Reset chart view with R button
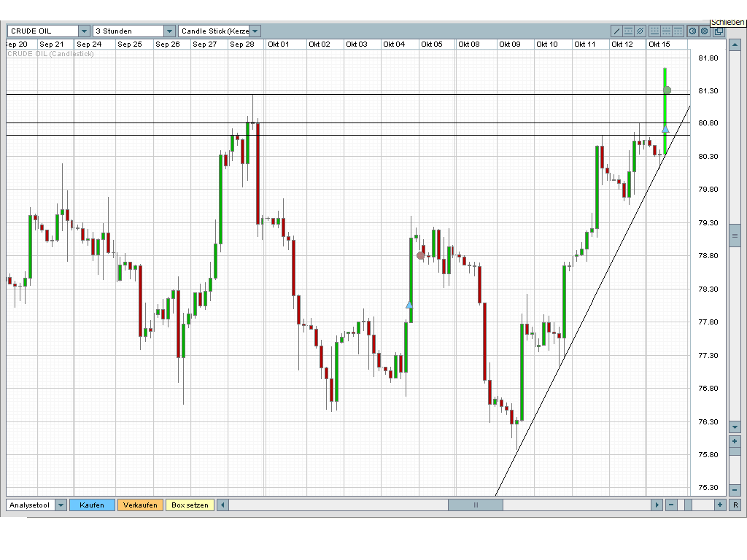Image resolution: width=747 pixels, height=560 pixels. point(735,505)
